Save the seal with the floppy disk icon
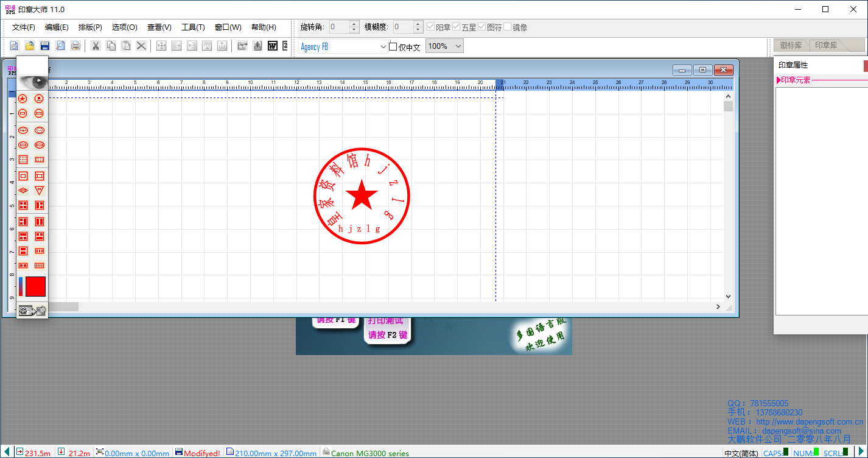The width and height of the screenshot is (868, 458). point(44,46)
